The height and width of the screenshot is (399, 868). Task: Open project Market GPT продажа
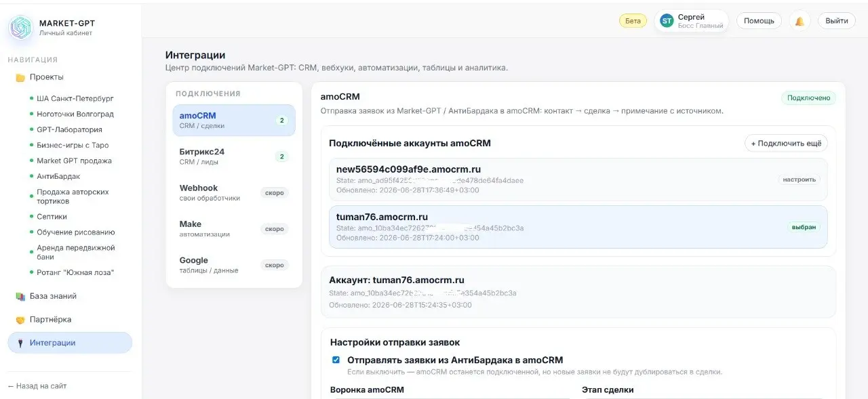click(74, 161)
